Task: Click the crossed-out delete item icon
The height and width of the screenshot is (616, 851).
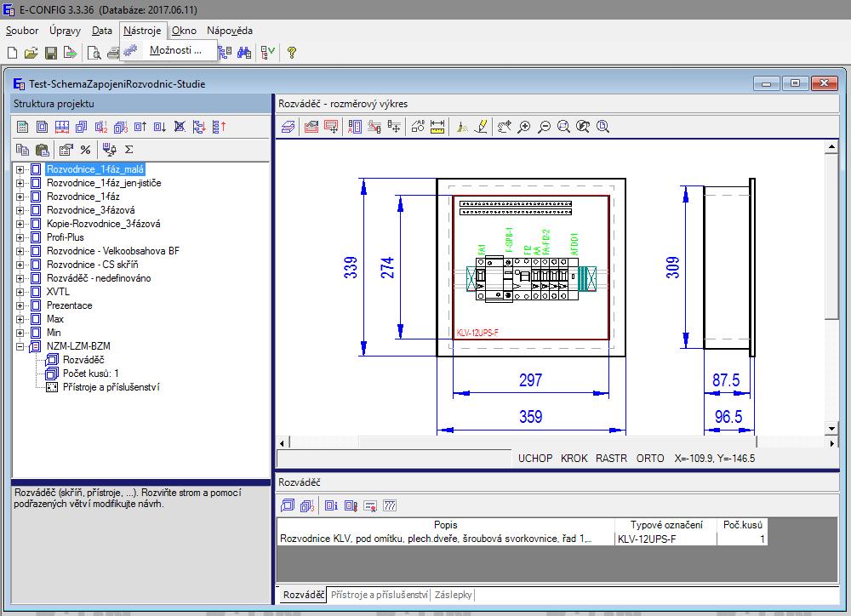Action: click(180, 127)
